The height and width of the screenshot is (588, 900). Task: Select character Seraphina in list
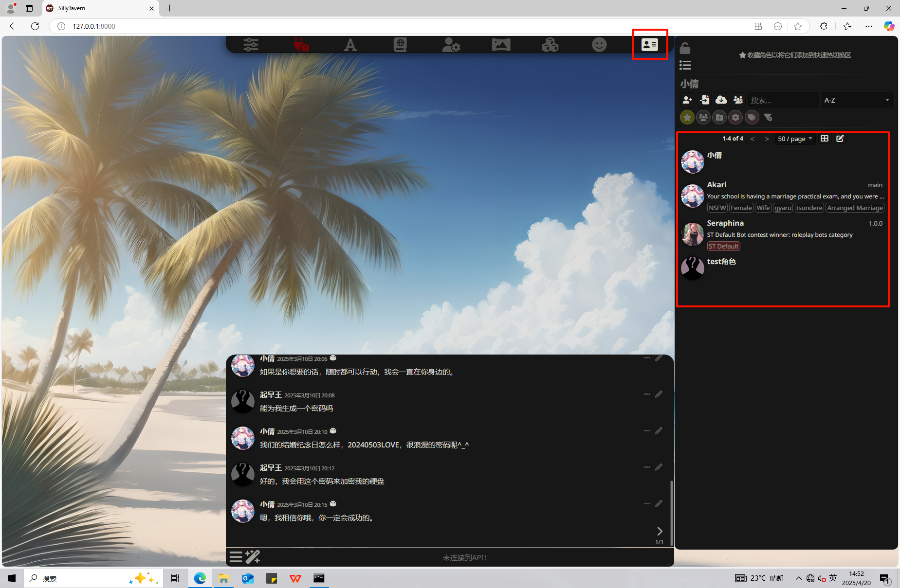click(783, 234)
